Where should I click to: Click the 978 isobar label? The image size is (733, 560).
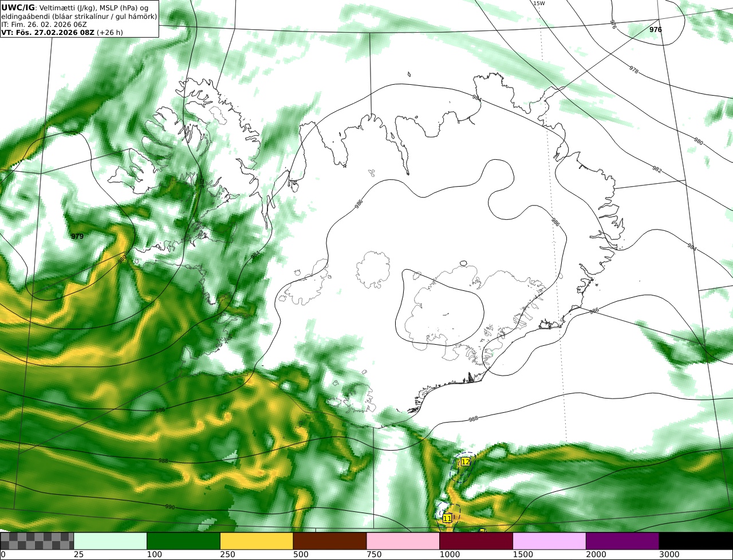click(633, 69)
